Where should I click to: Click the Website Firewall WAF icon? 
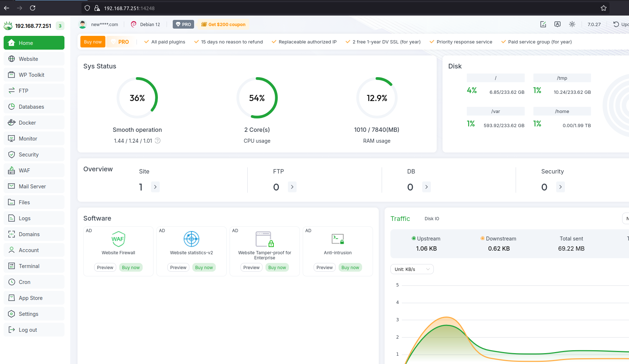[x=118, y=239]
